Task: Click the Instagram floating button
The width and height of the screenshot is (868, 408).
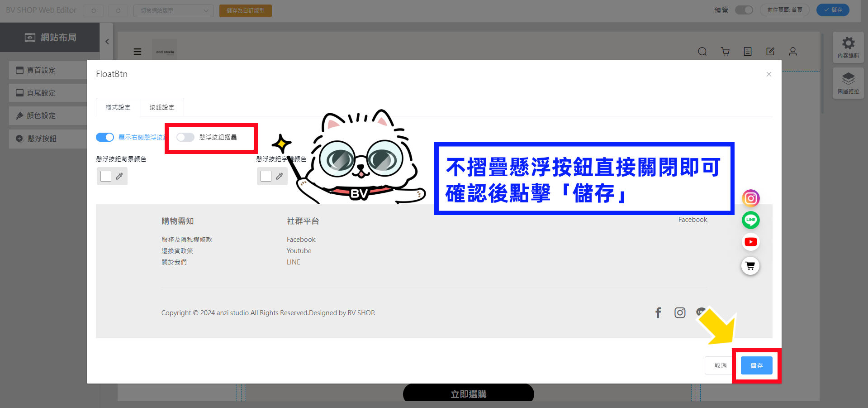Action: 751,198
